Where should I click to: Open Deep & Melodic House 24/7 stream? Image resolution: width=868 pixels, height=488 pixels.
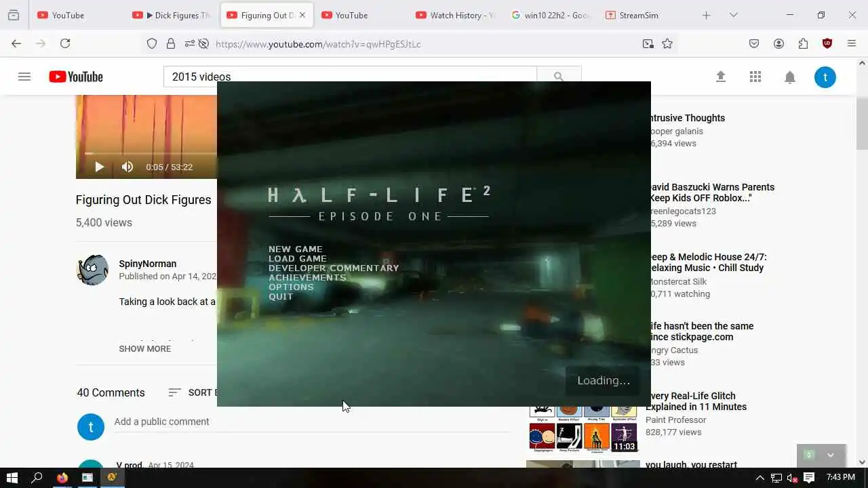(707, 262)
